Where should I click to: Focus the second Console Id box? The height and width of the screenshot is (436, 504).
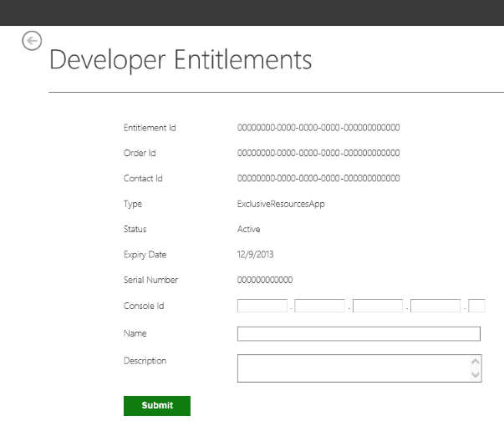[x=320, y=306]
